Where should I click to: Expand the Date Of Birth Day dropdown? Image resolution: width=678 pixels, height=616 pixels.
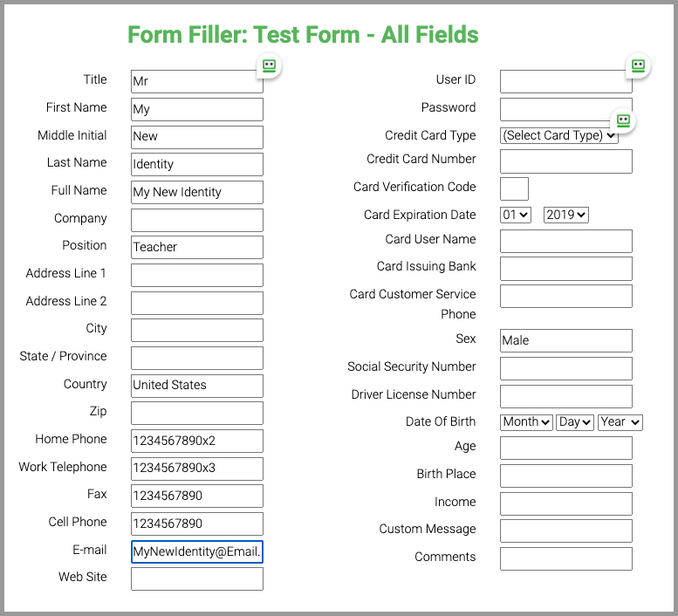tap(575, 422)
